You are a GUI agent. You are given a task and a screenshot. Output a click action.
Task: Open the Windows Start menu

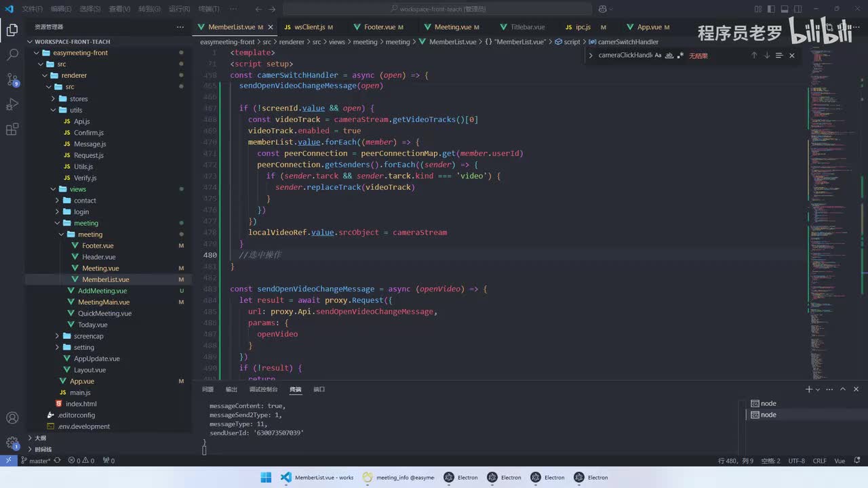point(266,477)
